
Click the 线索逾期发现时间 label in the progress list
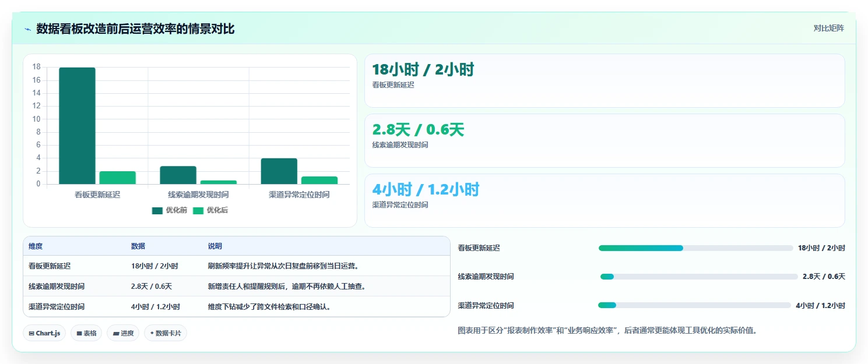tap(486, 277)
